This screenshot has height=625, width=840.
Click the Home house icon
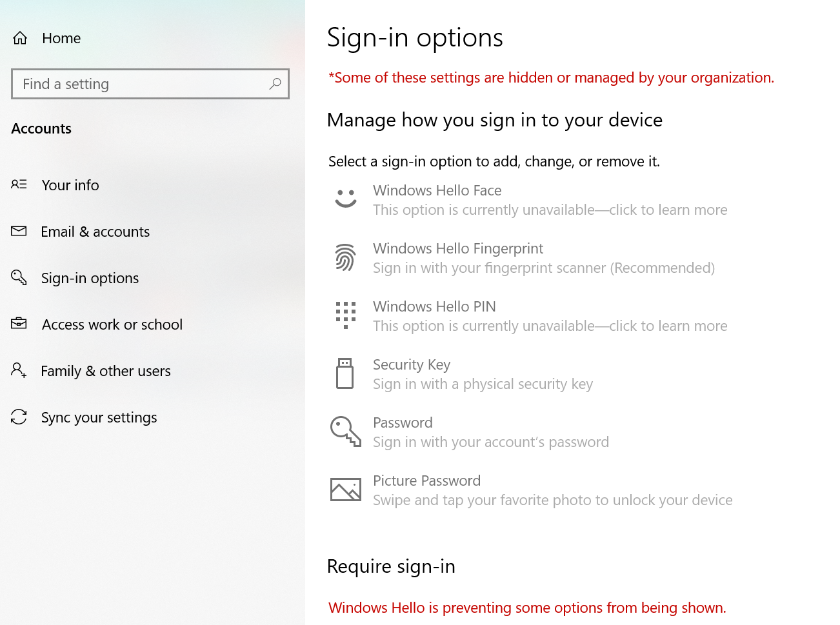[x=19, y=37]
